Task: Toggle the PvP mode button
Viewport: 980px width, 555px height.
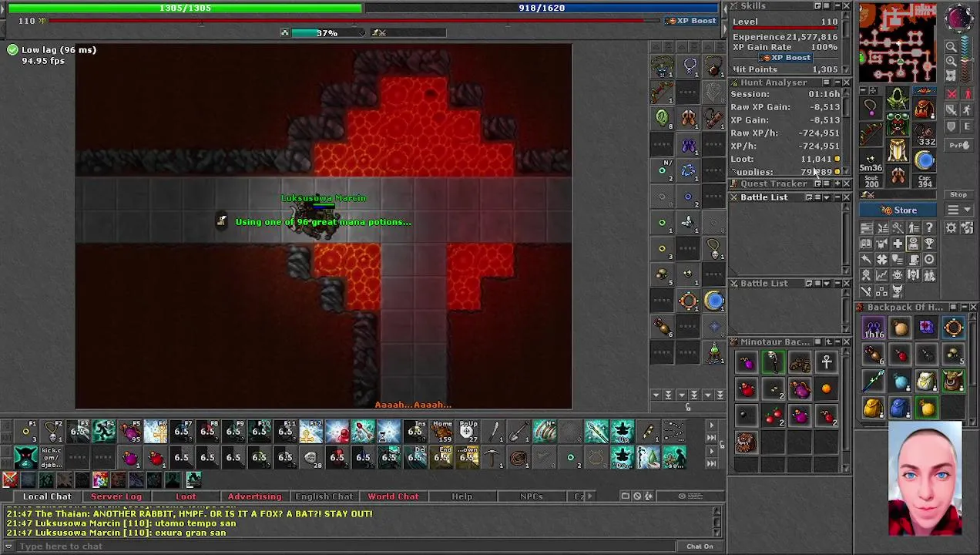Action: click(959, 145)
